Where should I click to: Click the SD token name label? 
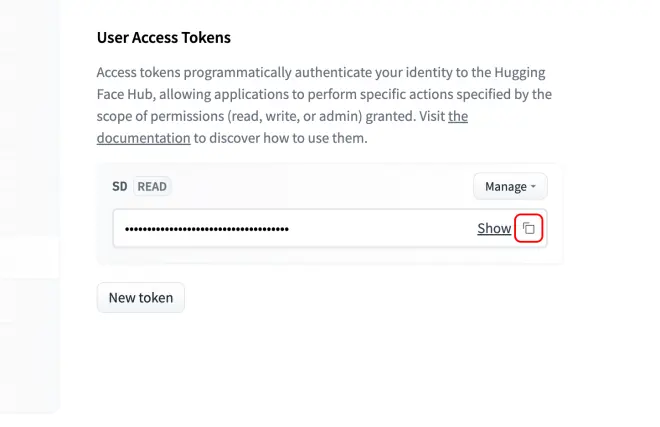pyautogui.click(x=120, y=186)
